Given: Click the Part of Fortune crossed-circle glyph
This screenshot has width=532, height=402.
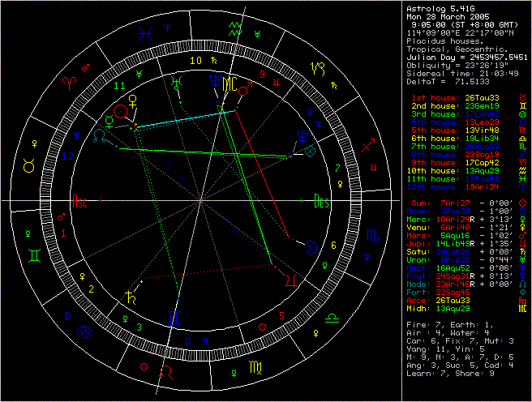Looking at the screenshot, I should point(310,151).
